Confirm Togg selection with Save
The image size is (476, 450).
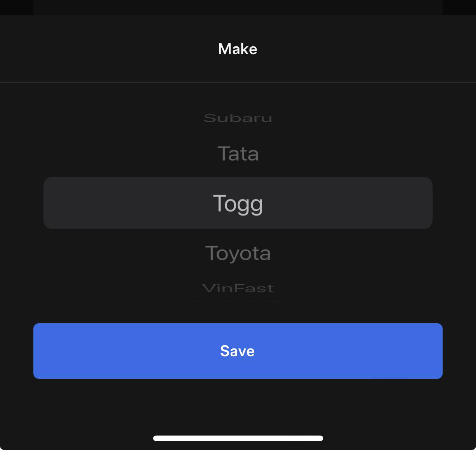click(x=238, y=351)
